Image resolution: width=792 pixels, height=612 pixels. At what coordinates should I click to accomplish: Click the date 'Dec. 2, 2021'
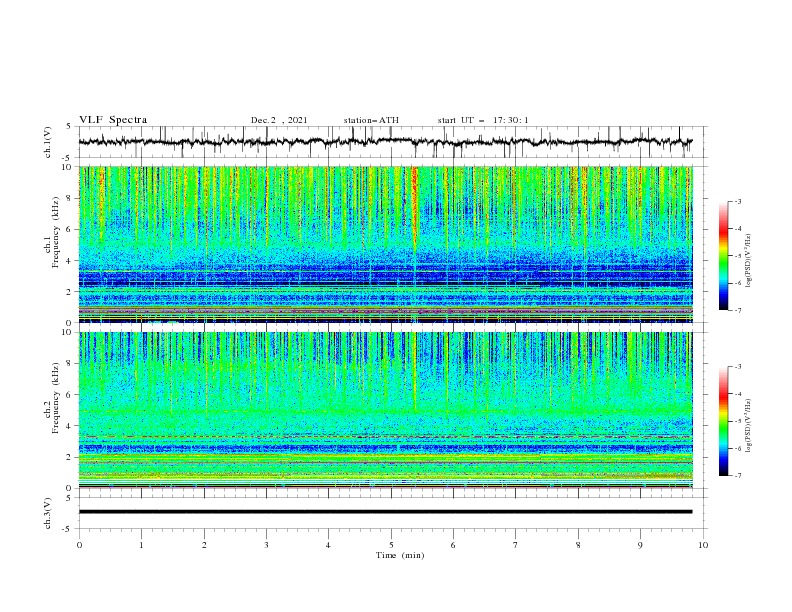279,120
